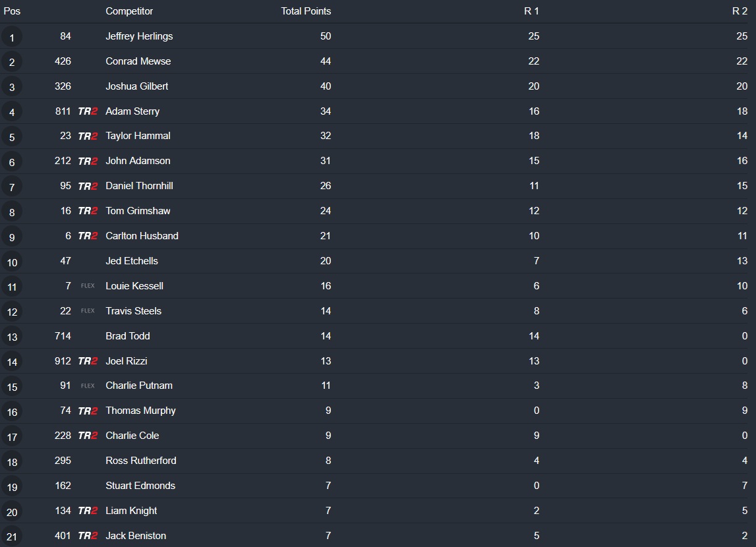Click the TR2 logo beside Carlton Husband
Image resolution: width=756 pixels, height=547 pixels.
point(88,236)
